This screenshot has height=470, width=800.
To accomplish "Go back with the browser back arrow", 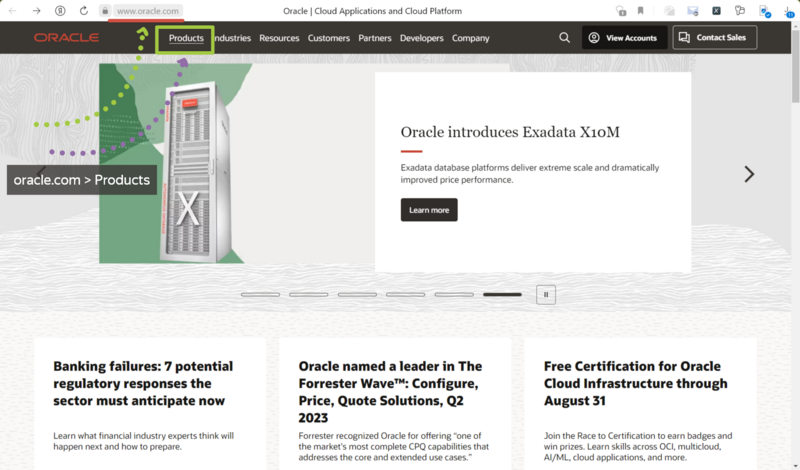I will click(x=13, y=11).
